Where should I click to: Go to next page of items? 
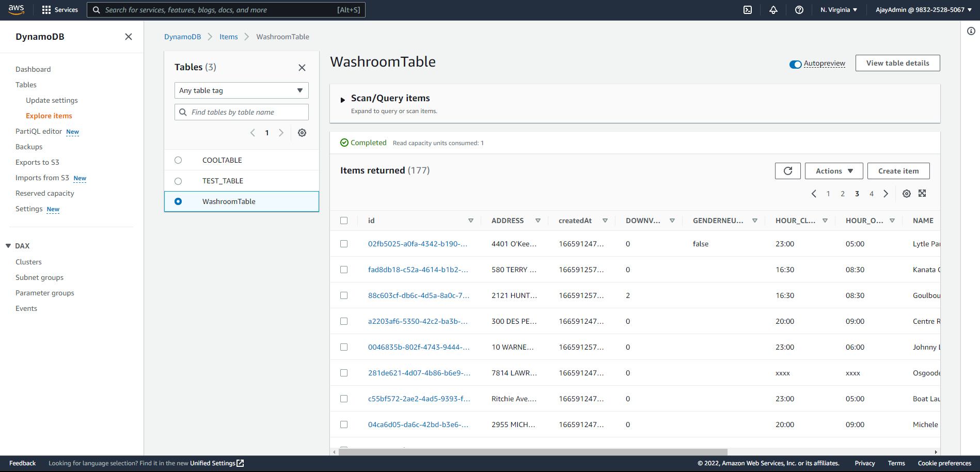pos(886,194)
